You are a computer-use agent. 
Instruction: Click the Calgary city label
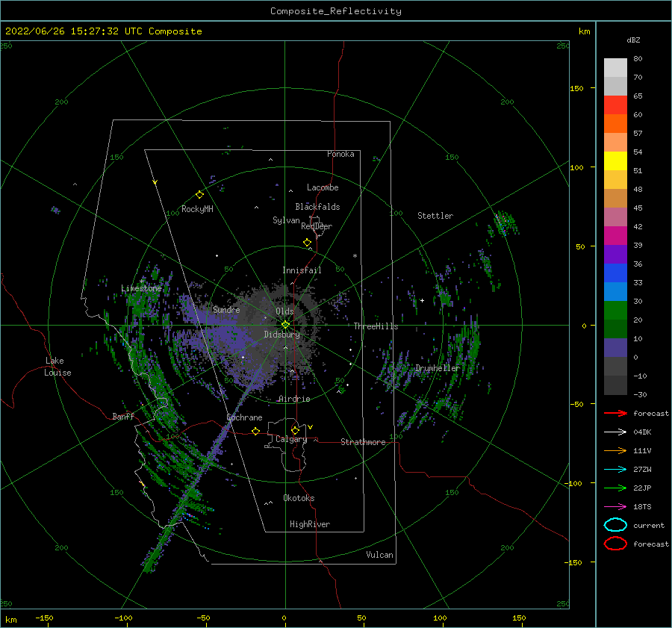point(291,439)
